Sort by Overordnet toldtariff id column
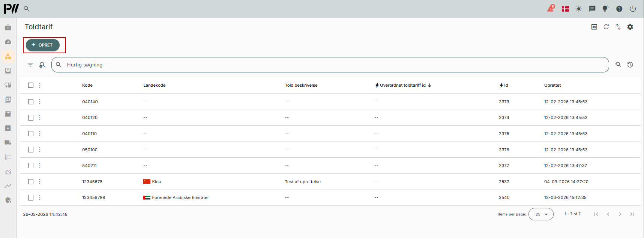The height and width of the screenshot is (238, 644). point(403,85)
